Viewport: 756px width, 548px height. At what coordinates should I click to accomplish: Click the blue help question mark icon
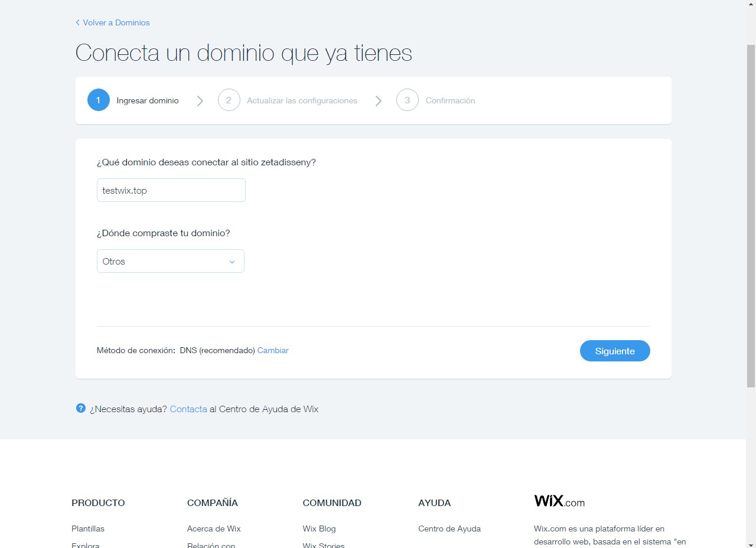point(81,408)
